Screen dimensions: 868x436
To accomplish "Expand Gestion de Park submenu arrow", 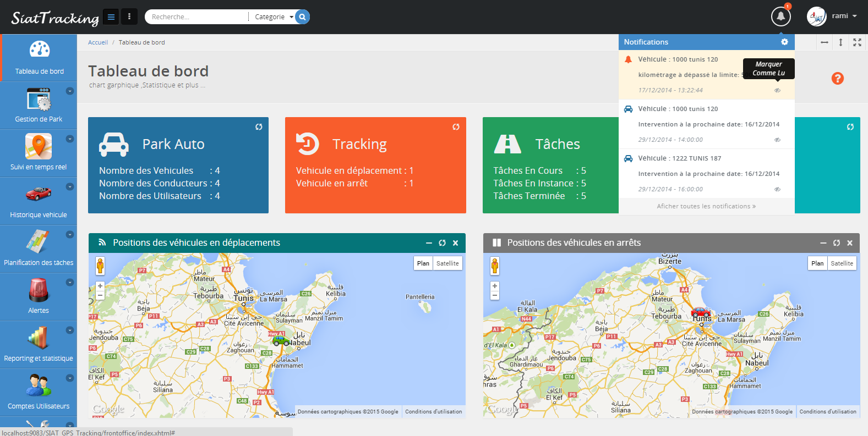I will 70,91.
